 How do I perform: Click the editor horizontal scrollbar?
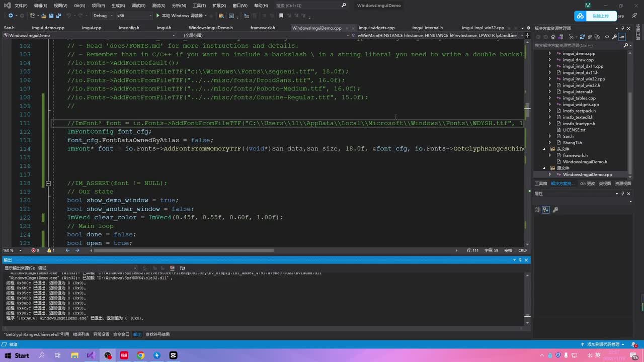(x=184, y=250)
